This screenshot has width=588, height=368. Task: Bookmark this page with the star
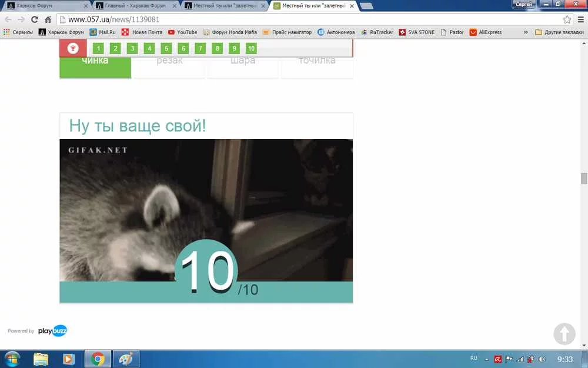[x=567, y=19]
